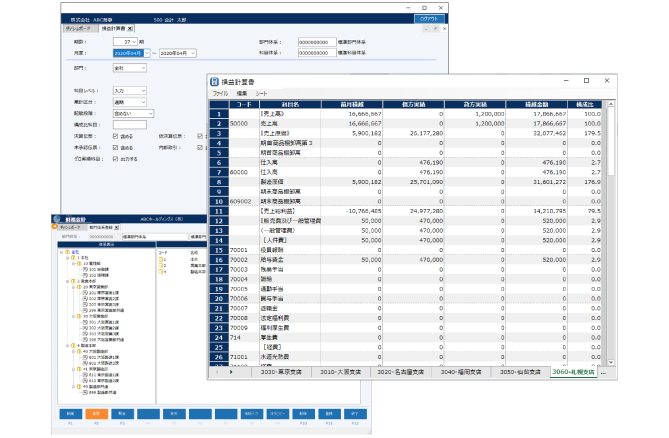Toggle the 決算仕訳 含める checkbox

[x=117, y=136]
